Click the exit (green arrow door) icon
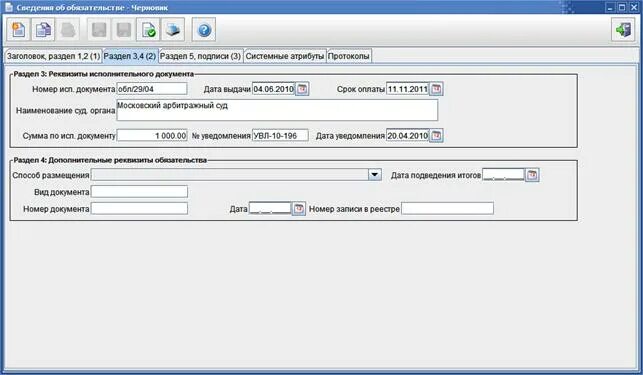 tap(623, 30)
